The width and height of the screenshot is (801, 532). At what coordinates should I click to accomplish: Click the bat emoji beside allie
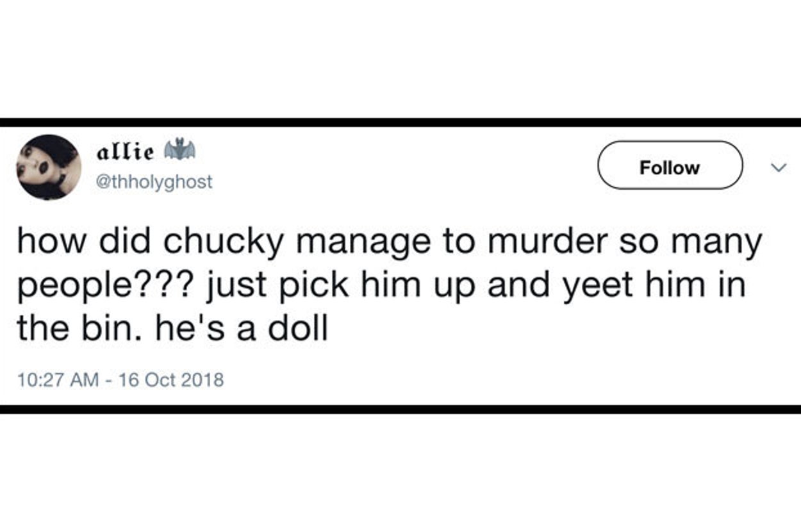(179, 151)
